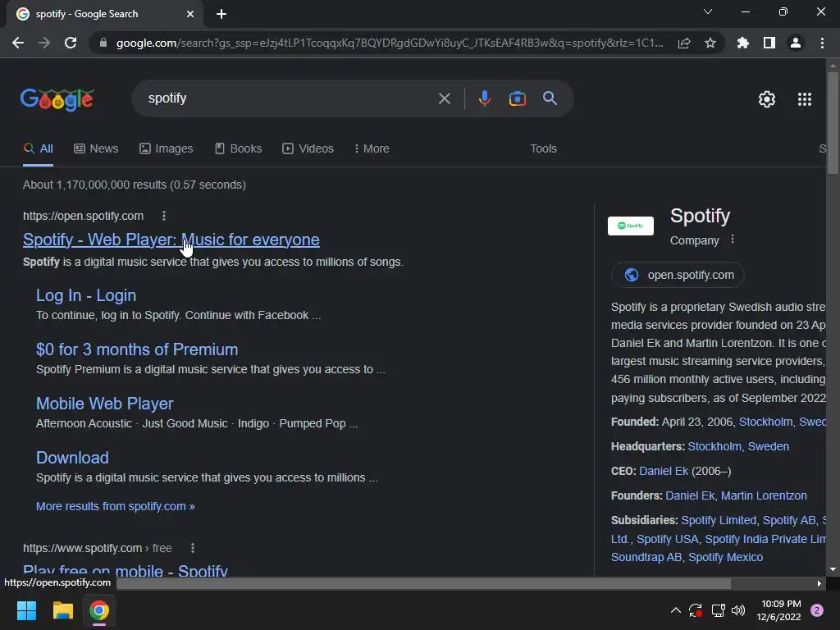This screenshot has height=630, width=840.
Task: Show more results from spotify.com
Action: pyautogui.click(x=115, y=506)
